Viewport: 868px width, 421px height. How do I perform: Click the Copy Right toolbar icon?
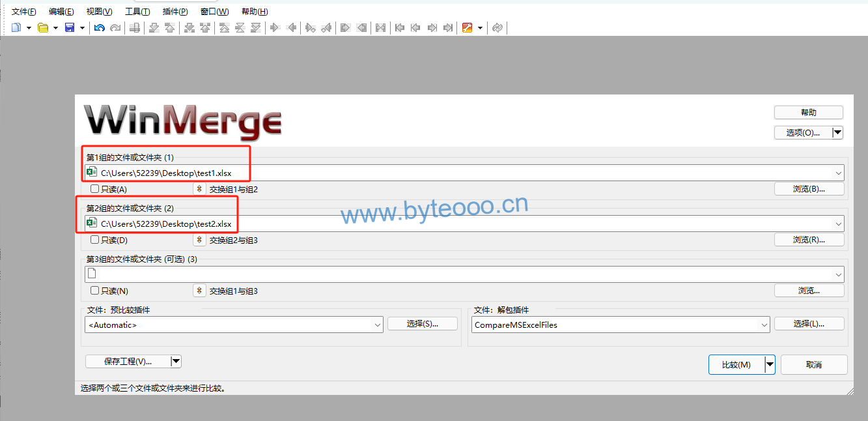tap(275, 27)
